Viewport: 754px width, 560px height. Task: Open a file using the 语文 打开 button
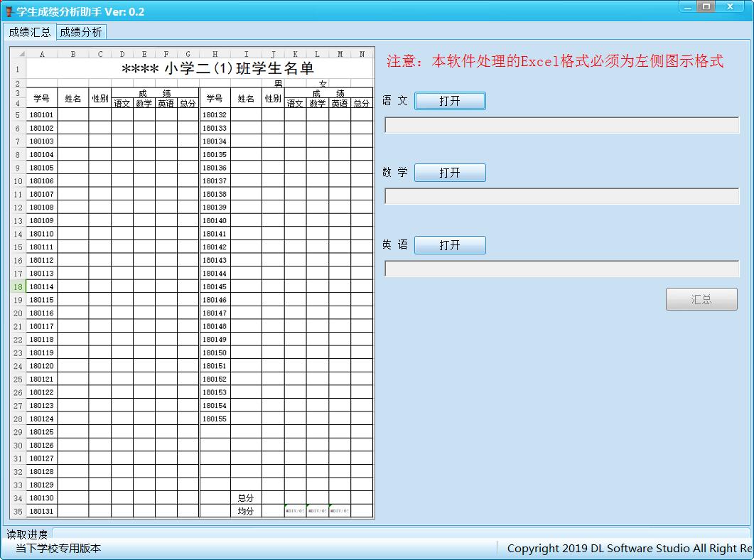449,100
